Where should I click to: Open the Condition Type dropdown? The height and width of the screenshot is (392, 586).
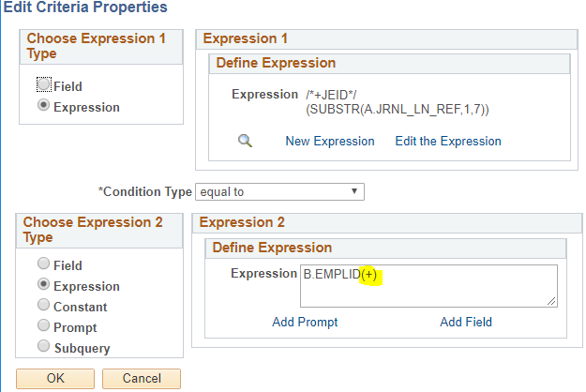click(x=279, y=191)
